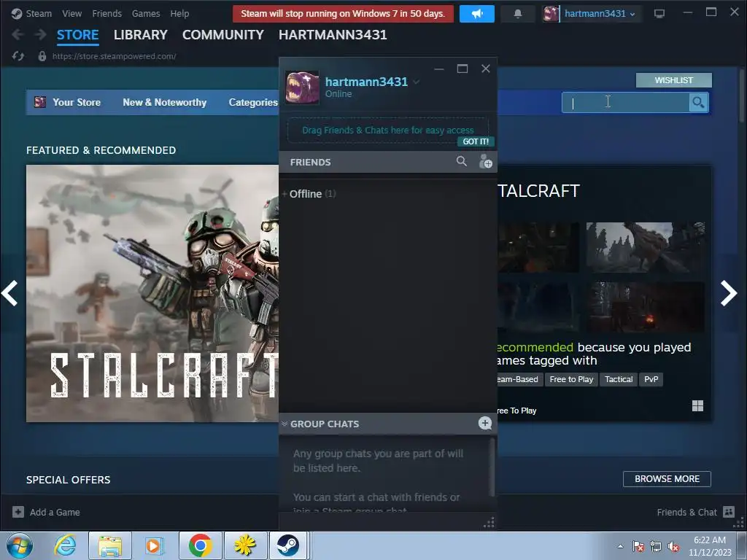Open Windows Explorer from taskbar
This screenshot has width=747, height=560.
pos(110,545)
